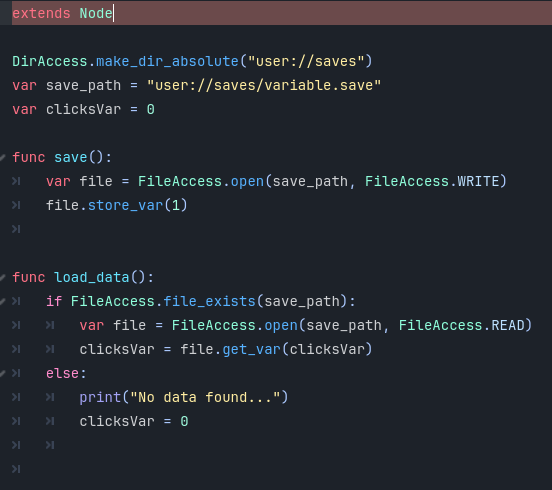Fold the else block arrow
Viewport: 552px width, 490px height.
coord(2,373)
